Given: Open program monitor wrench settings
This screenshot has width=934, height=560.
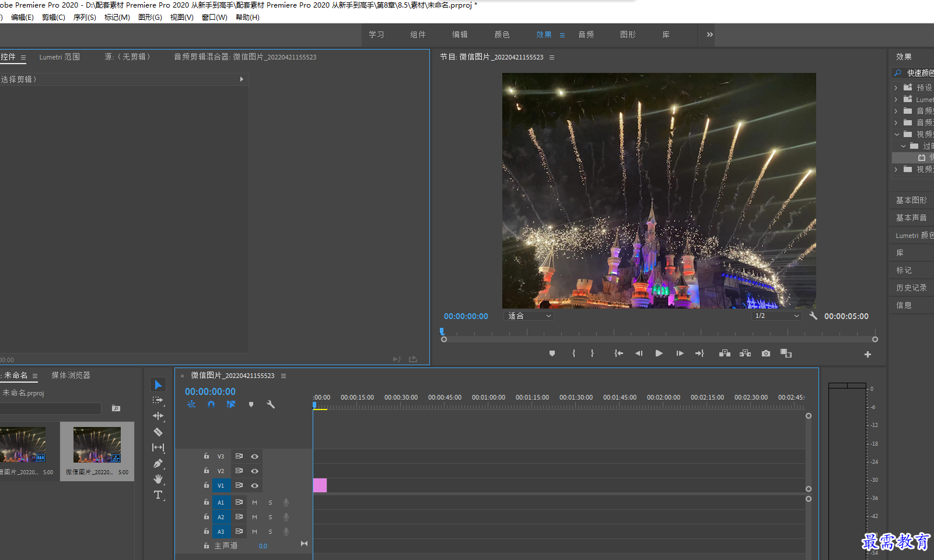Looking at the screenshot, I should point(813,316).
